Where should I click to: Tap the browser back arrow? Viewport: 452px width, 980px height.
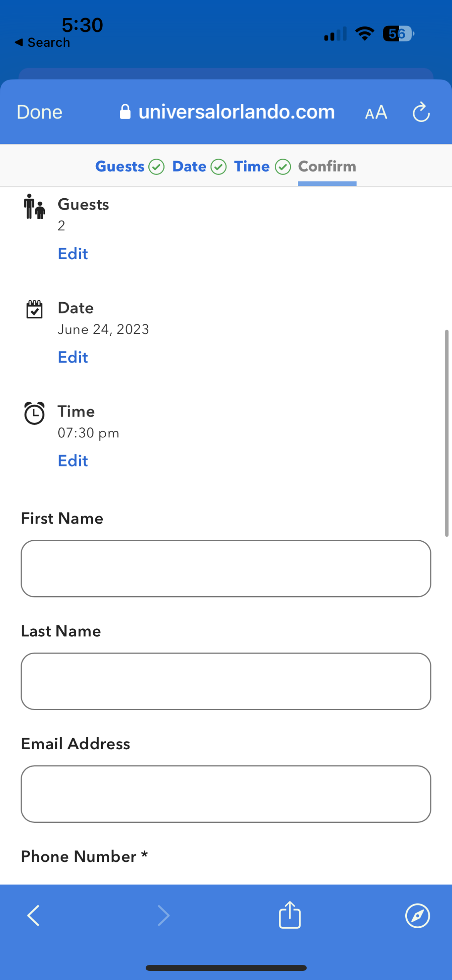(x=34, y=915)
